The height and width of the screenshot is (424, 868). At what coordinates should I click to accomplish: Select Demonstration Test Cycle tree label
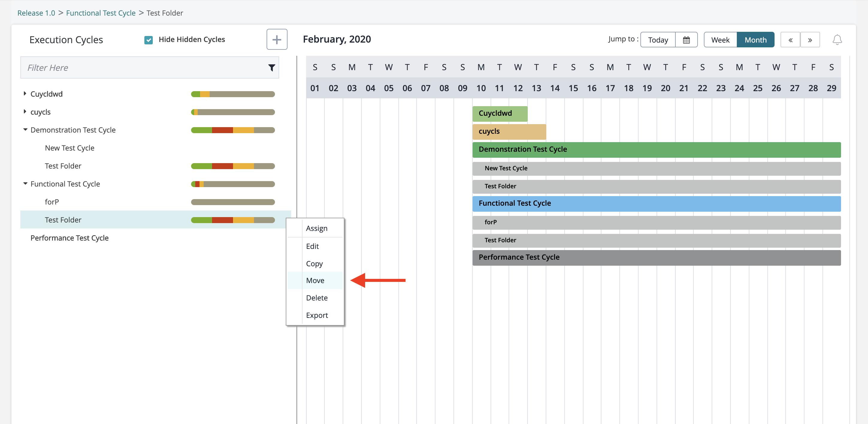pos(73,130)
